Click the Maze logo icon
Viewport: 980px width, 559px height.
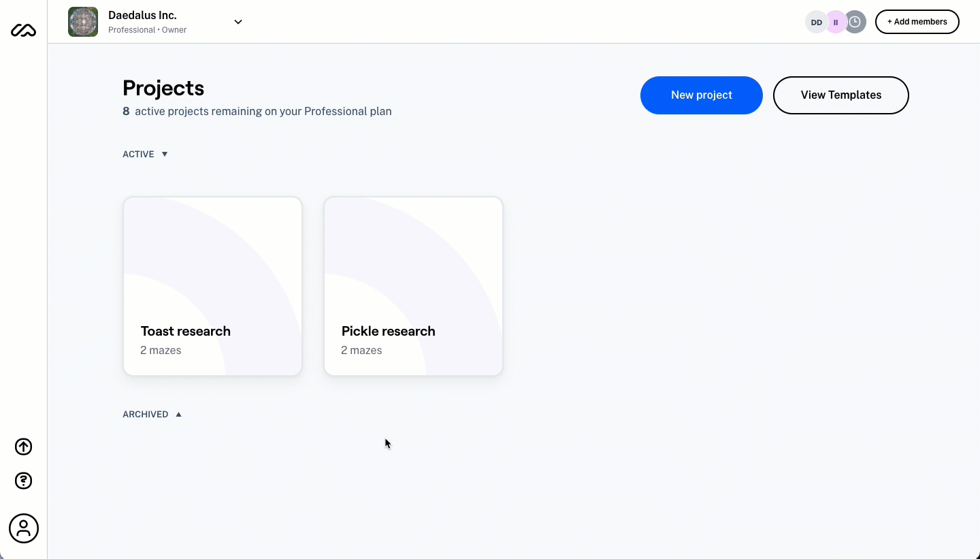[23, 31]
